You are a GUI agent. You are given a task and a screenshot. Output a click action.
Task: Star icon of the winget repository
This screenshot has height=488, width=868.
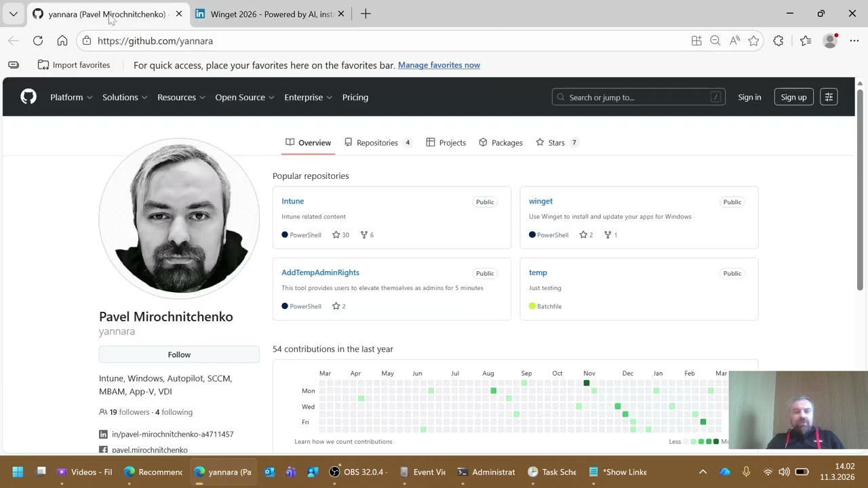(583, 235)
